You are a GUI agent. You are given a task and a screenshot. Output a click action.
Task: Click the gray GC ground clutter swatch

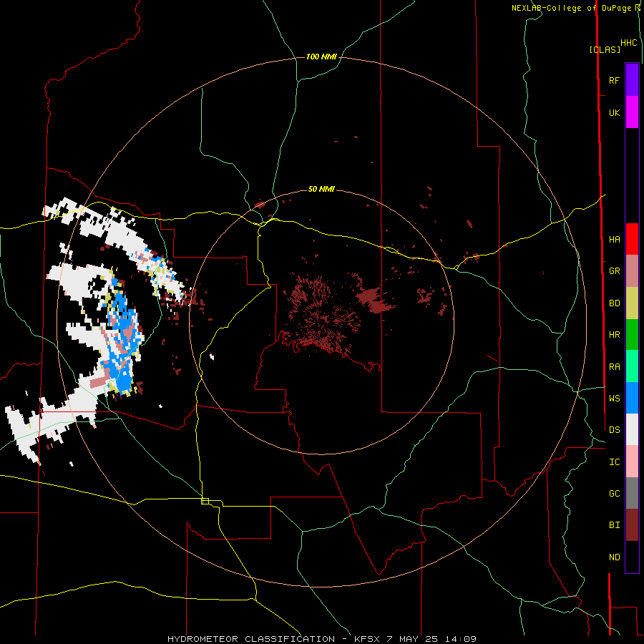[632, 493]
